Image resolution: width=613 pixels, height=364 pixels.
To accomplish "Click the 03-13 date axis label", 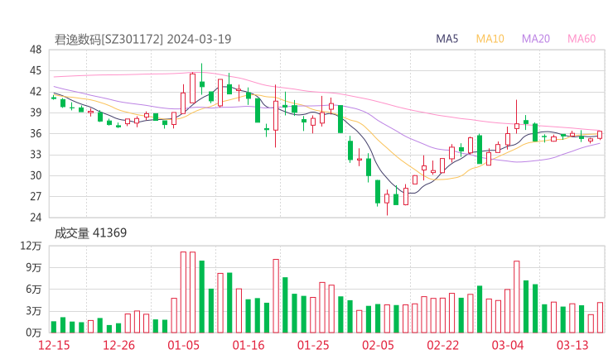I will click(572, 345).
